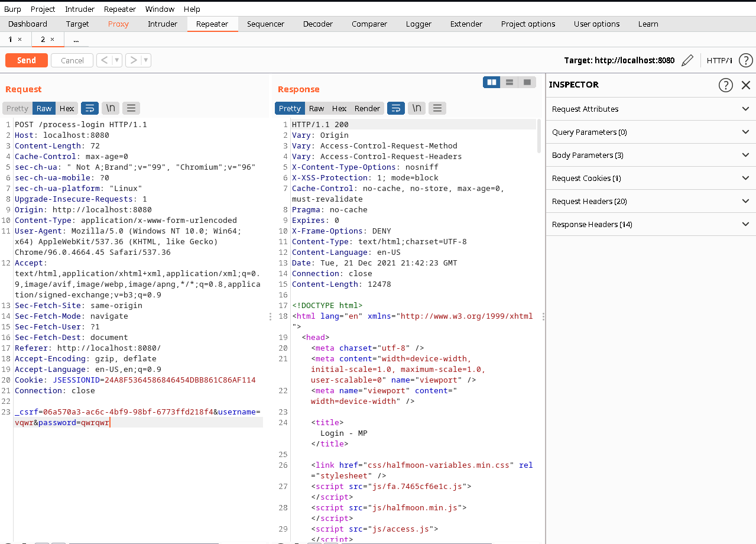The image size is (756, 544).
Task: Add a new Repeater tab via '...'
Action: (x=76, y=40)
